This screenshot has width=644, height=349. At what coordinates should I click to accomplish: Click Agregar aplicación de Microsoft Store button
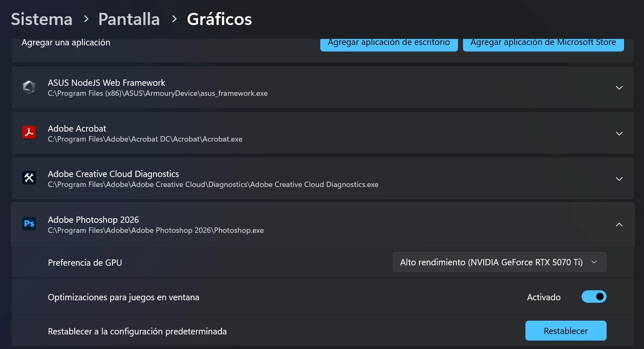click(543, 44)
